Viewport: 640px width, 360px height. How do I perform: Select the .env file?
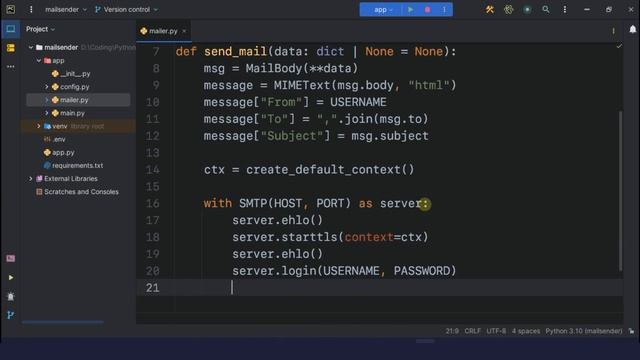[x=55, y=139]
